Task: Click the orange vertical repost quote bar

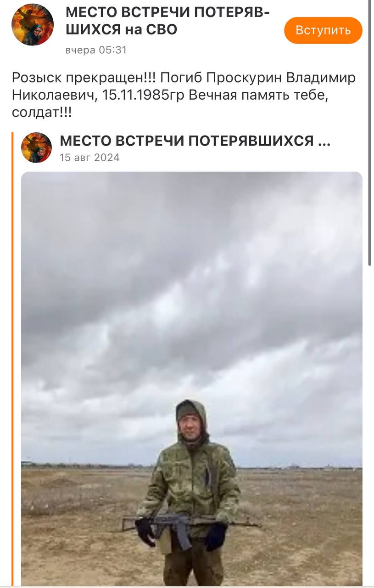Action: click(x=13, y=359)
